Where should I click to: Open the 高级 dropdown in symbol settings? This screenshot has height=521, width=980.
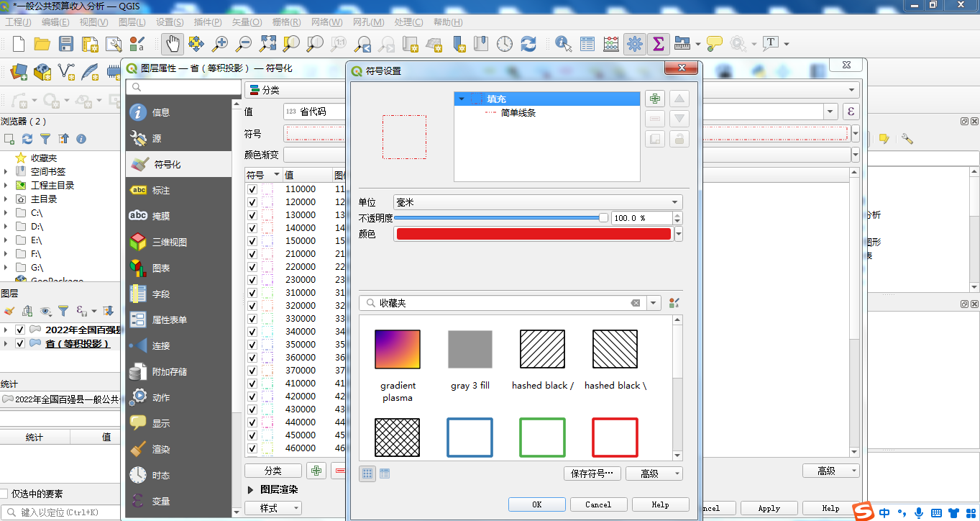click(x=654, y=474)
